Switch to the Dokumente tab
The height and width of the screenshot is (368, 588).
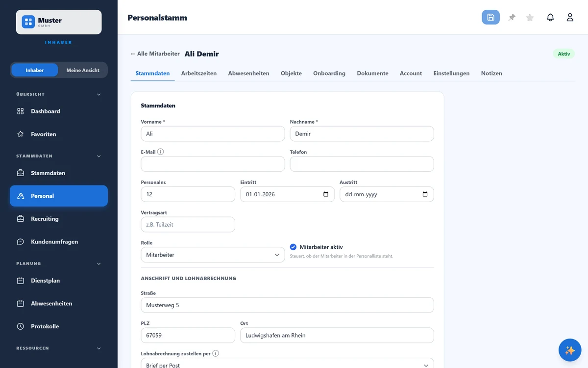click(x=372, y=73)
